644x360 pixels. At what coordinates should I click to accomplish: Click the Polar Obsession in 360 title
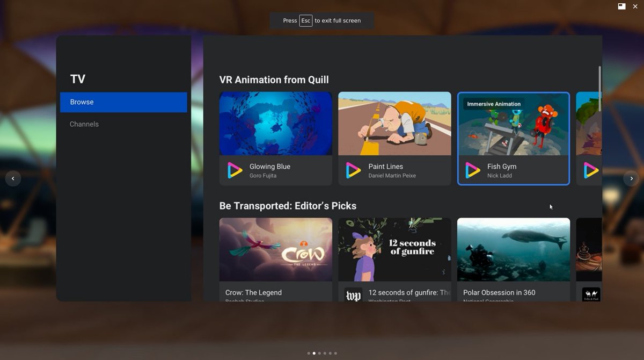coord(499,293)
